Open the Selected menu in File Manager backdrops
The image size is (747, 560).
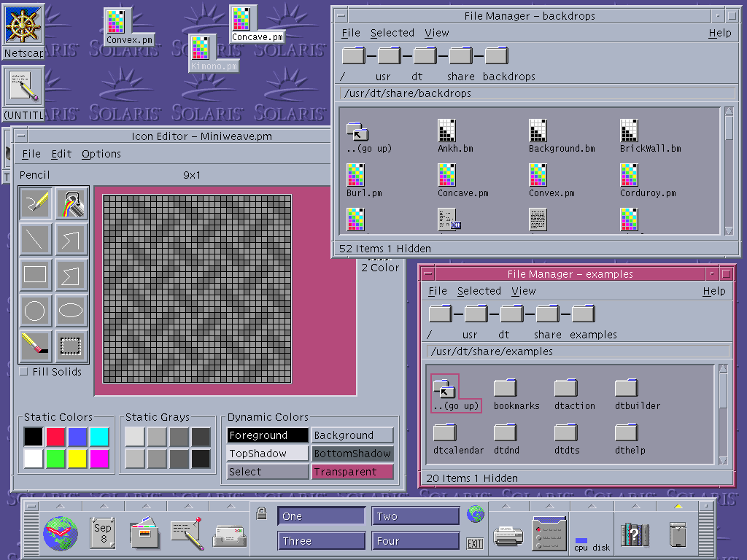click(x=392, y=33)
